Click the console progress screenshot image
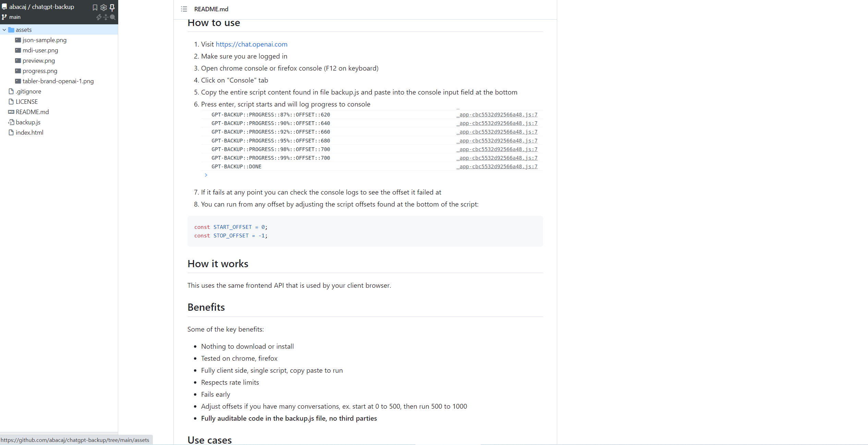868x445 pixels. (x=372, y=144)
